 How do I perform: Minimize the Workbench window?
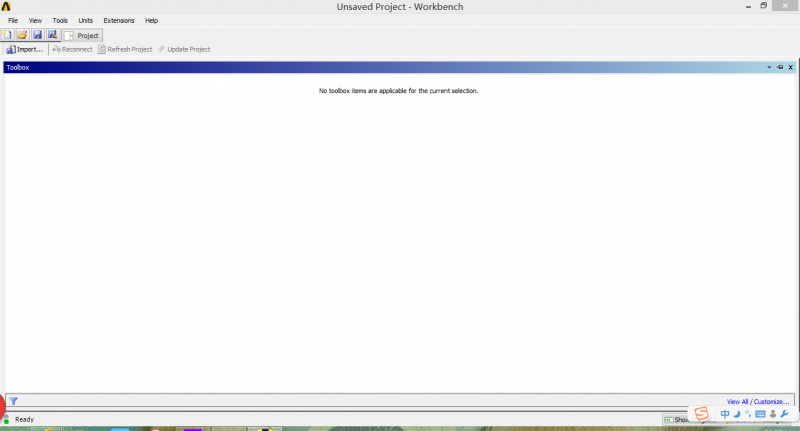point(748,7)
